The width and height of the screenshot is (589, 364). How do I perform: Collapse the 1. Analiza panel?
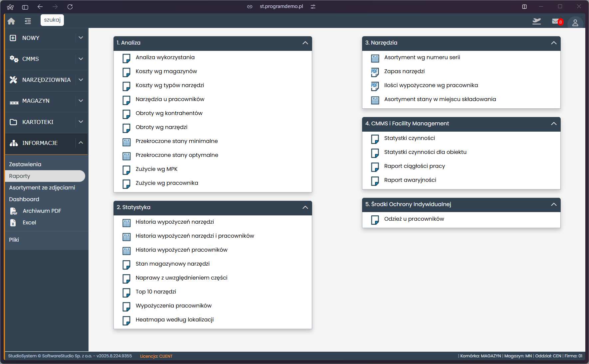tap(305, 43)
